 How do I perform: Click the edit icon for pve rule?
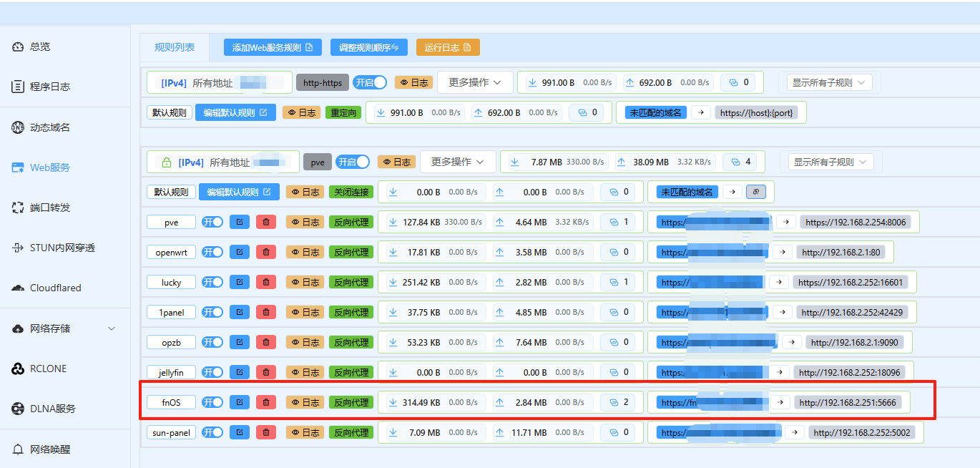coord(240,222)
